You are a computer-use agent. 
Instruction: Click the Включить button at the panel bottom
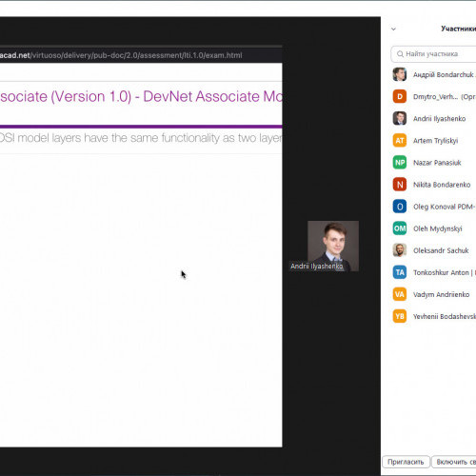tap(454, 462)
